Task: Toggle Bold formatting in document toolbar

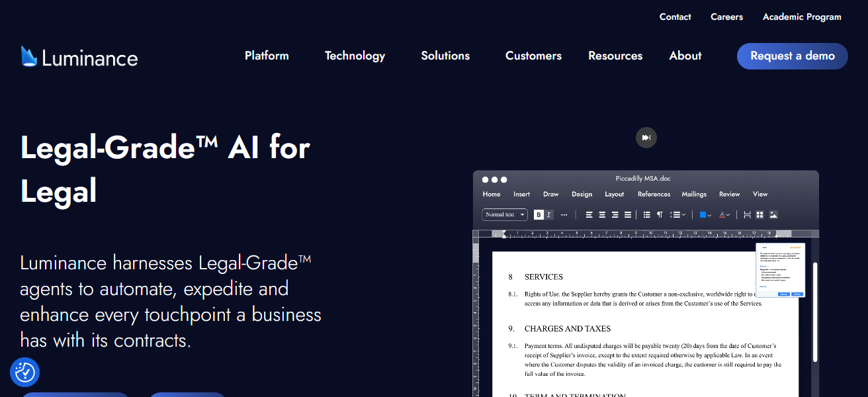Action: [539, 214]
